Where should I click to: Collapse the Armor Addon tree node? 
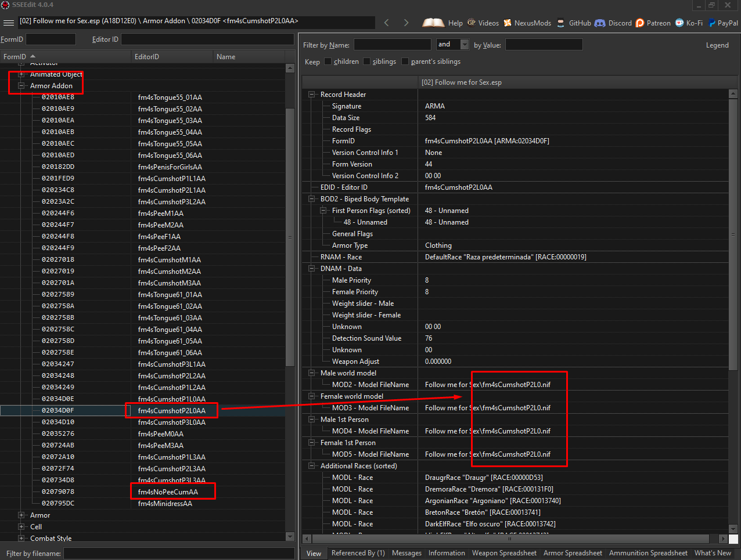coord(21,86)
